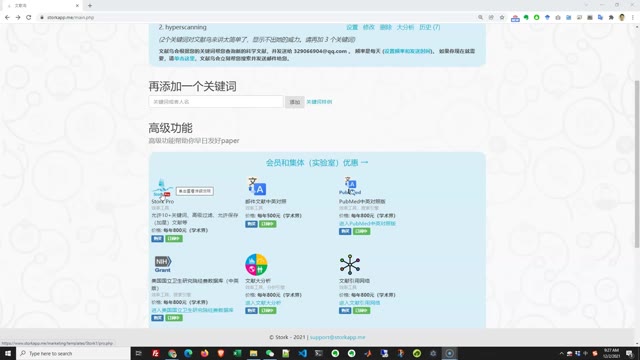This screenshot has height=360, width=640.
Task: Focus the keyword or author input field
Action: coord(216,102)
